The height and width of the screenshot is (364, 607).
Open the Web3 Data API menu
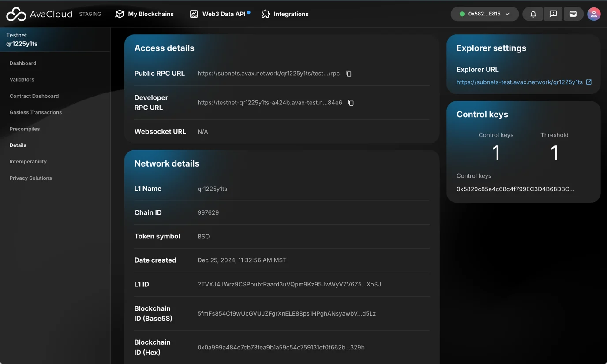219,14
